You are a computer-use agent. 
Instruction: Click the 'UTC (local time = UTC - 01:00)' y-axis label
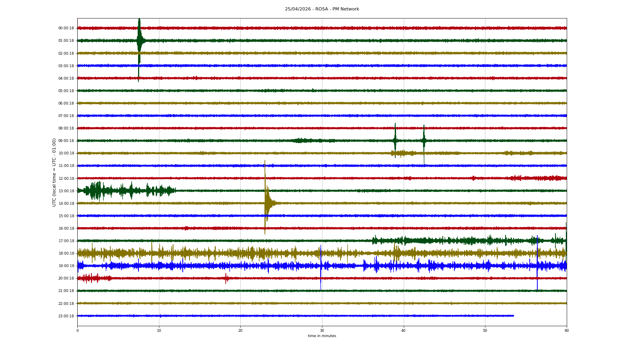click(54, 172)
